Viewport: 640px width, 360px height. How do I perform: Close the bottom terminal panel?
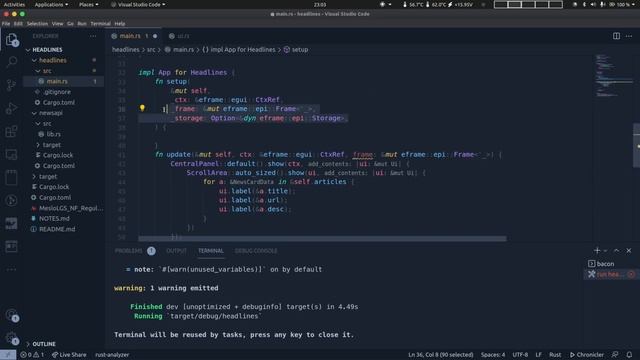(629, 251)
